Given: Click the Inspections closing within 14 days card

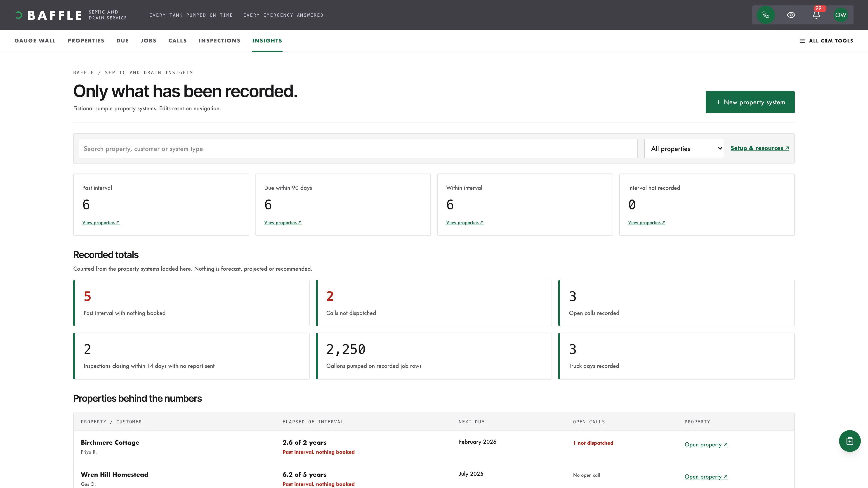Looking at the screenshot, I should pos(191,356).
